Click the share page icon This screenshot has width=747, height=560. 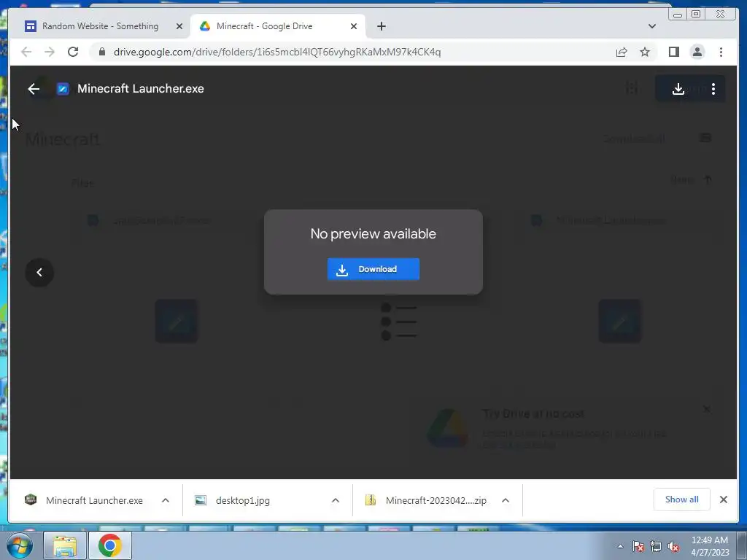[x=622, y=52]
